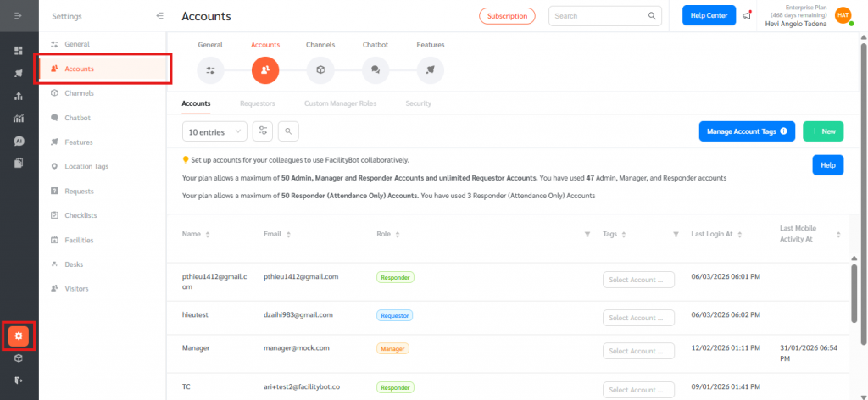The width and height of the screenshot is (868, 400).
Task: Click the green New button
Action: (823, 131)
